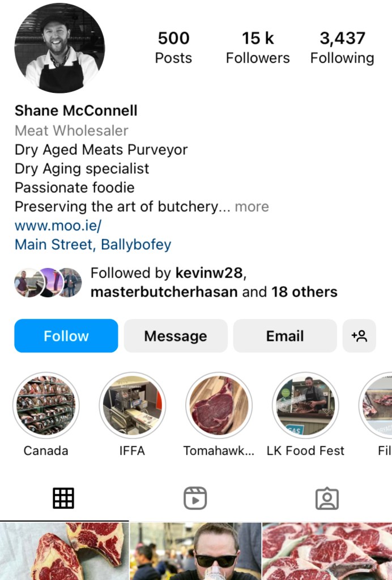Expand the bio with "more"
Screen dimensions: 392x580
click(x=252, y=207)
